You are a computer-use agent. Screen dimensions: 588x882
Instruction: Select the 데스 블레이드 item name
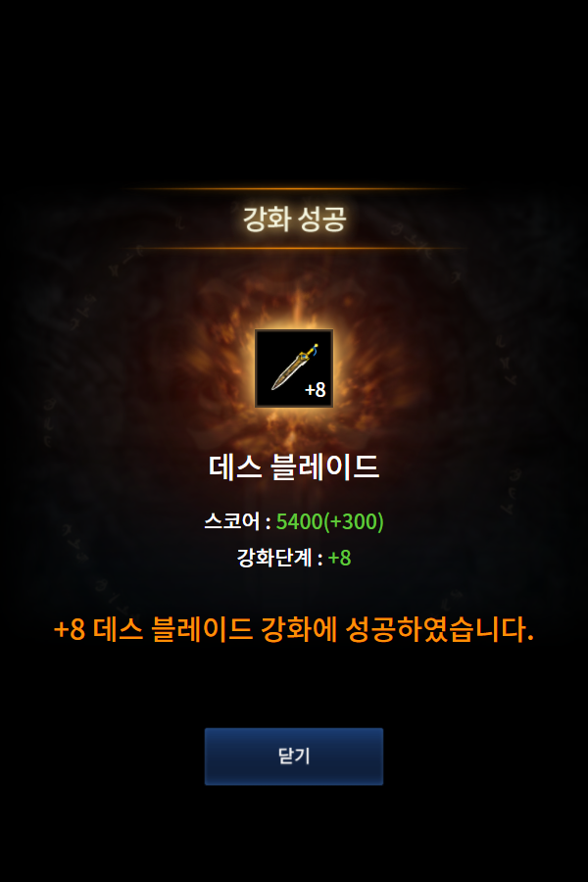(x=294, y=466)
